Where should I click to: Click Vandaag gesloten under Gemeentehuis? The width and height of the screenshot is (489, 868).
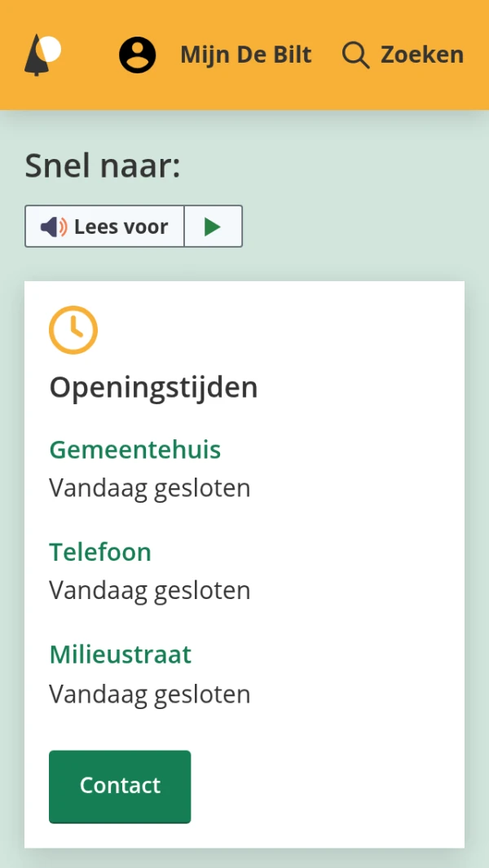149,487
